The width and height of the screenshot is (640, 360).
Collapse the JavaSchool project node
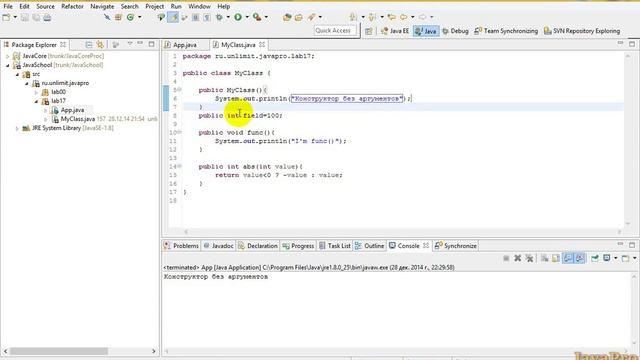click(x=7, y=65)
